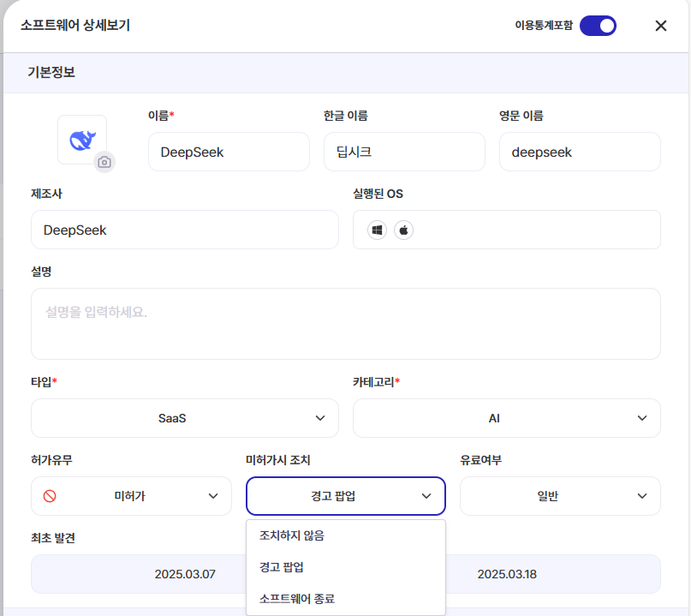The height and width of the screenshot is (616, 691).
Task: Click the Apple macOS icon
Action: 403,230
